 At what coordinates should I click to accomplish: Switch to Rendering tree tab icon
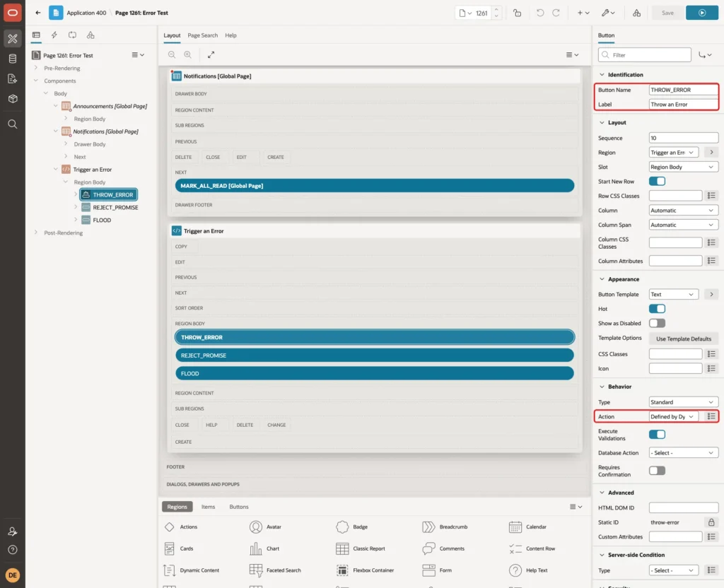click(36, 35)
